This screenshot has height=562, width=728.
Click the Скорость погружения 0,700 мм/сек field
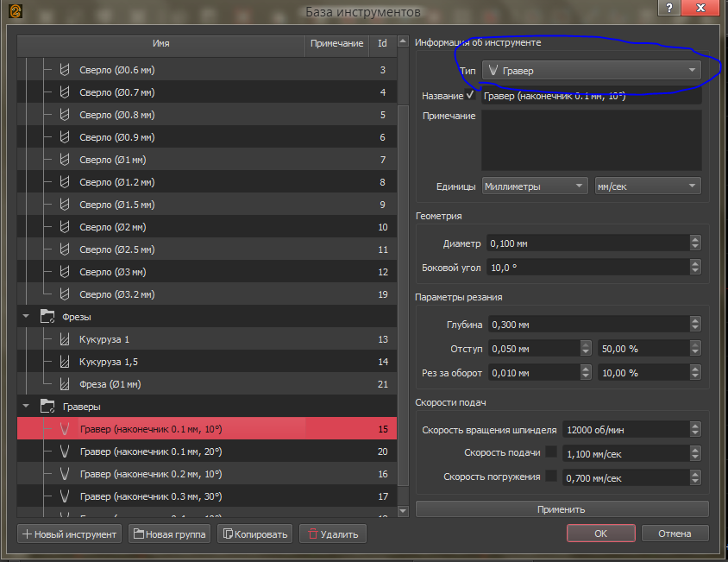point(626,478)
